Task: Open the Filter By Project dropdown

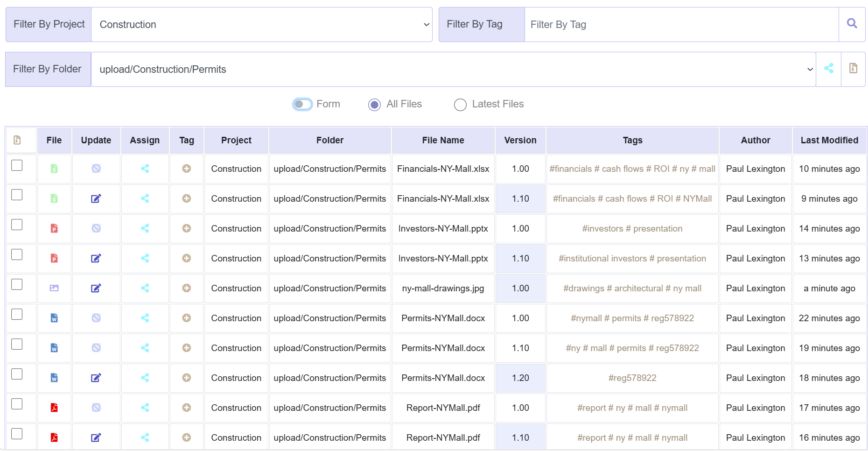Action: pyautogui.click(x=261, y=24)
